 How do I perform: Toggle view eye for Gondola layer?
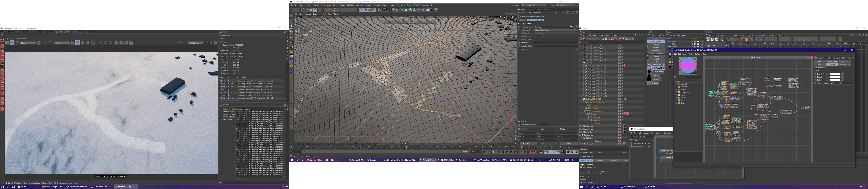[695, 47]
